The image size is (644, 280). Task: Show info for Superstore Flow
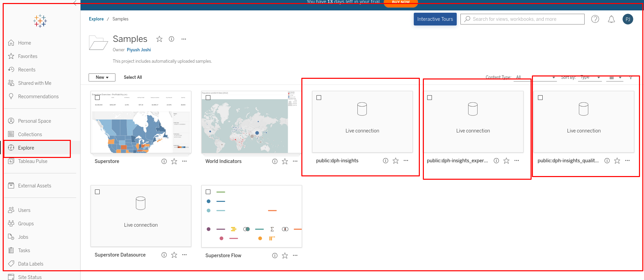pos(275,256)
